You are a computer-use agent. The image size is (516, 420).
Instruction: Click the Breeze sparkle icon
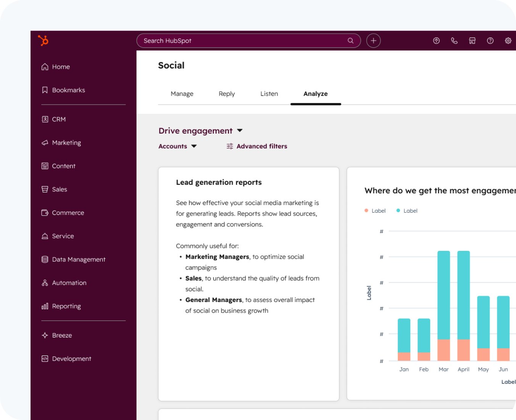pos(45,335)
